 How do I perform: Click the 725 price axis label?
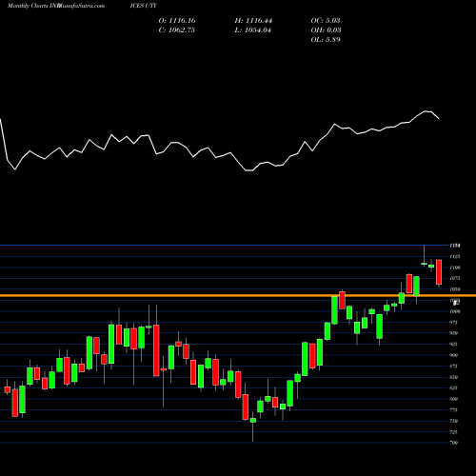click(454, 432)
